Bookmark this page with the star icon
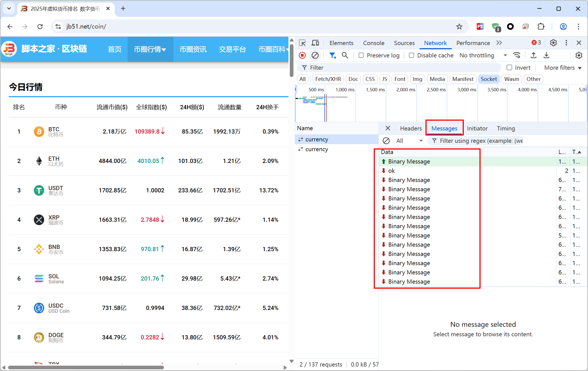This screenshot has width=588, height=371. 459,27
